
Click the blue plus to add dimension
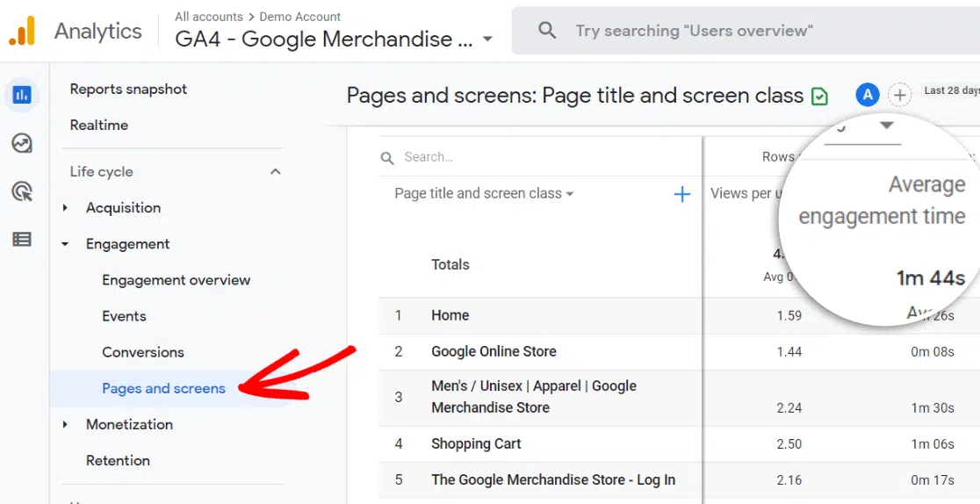681,194
